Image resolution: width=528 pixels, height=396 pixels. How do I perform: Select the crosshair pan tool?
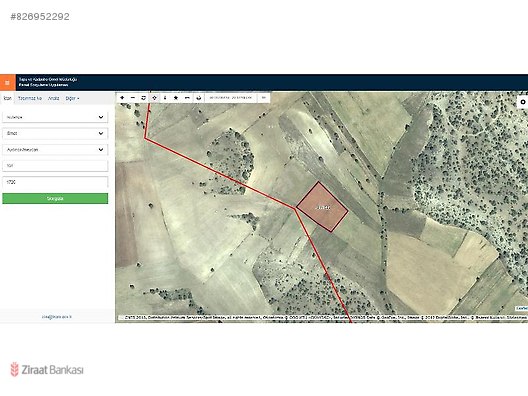coord(154,98)
